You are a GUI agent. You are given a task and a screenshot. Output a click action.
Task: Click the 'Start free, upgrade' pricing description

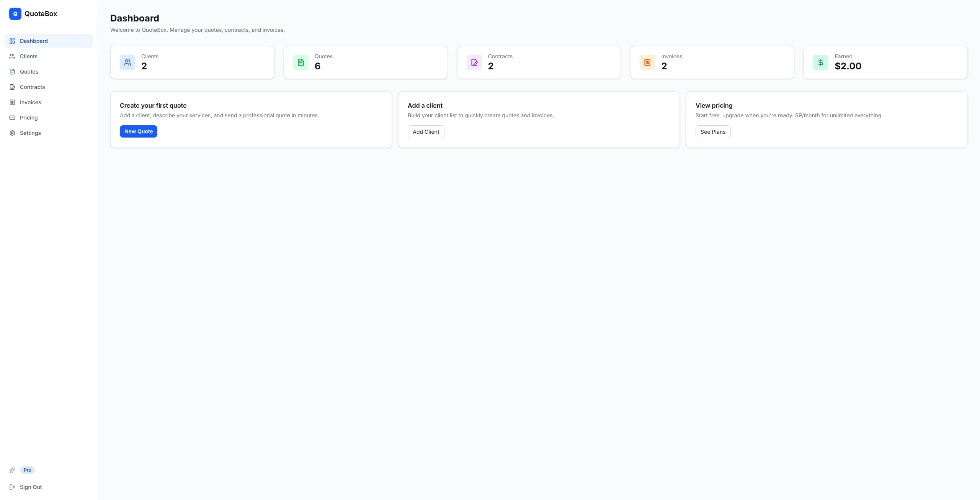point(789,115)
